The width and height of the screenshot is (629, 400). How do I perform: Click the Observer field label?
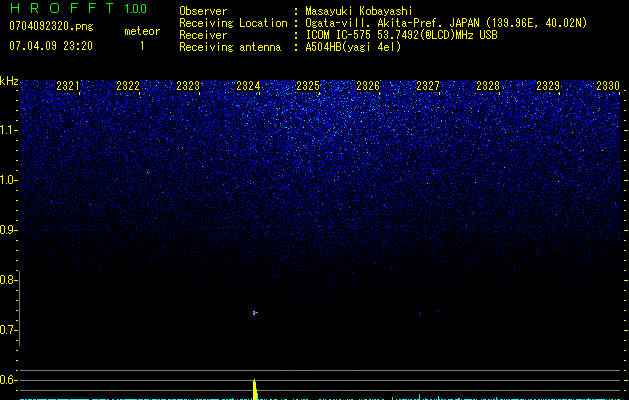(203, 11)
